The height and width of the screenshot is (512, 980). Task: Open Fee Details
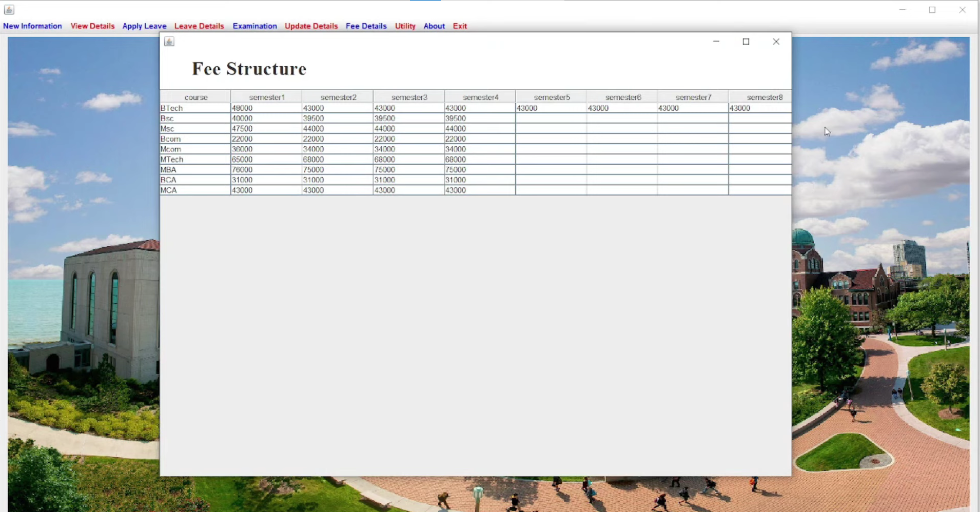(x=366, y=26)
